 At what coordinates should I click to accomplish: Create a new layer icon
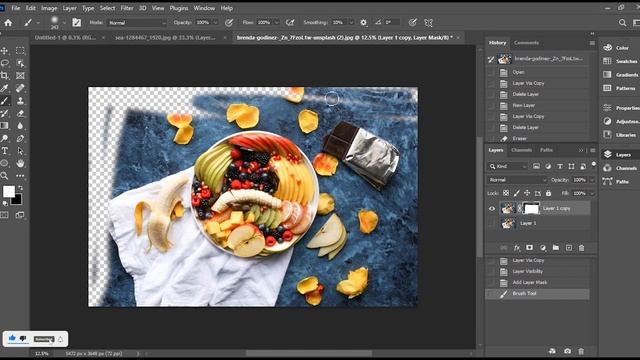coord(569,248)
